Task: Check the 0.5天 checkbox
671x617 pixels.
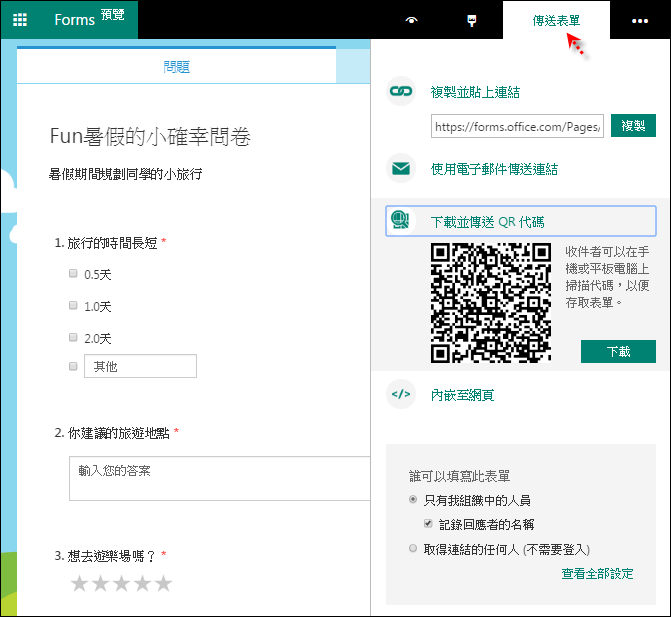Action: pyautogui.click(x=73, y=273)
